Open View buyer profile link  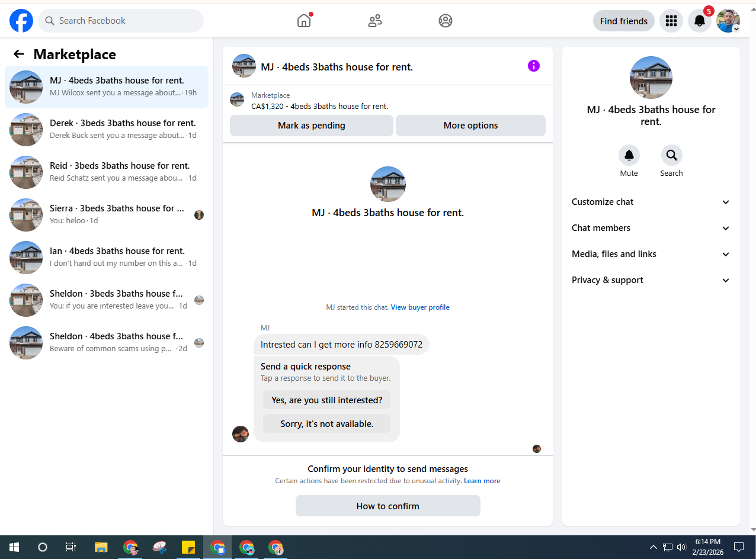tap(420, 307)
